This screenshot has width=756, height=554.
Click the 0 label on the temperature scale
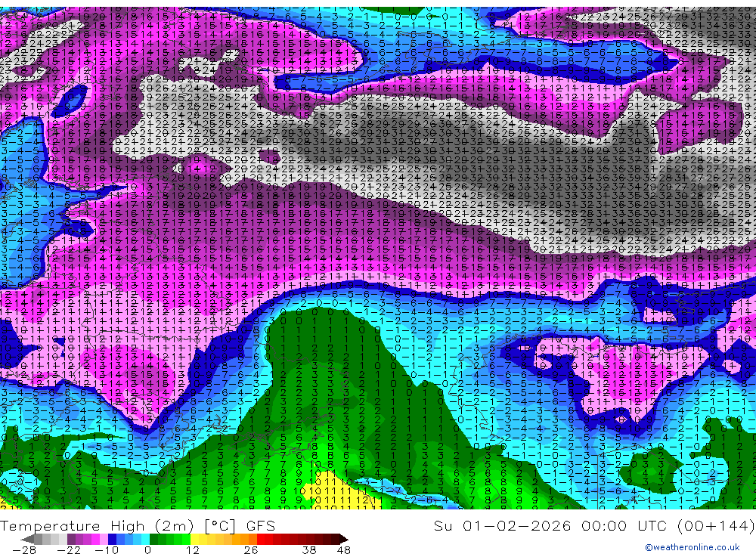point(147,549)
